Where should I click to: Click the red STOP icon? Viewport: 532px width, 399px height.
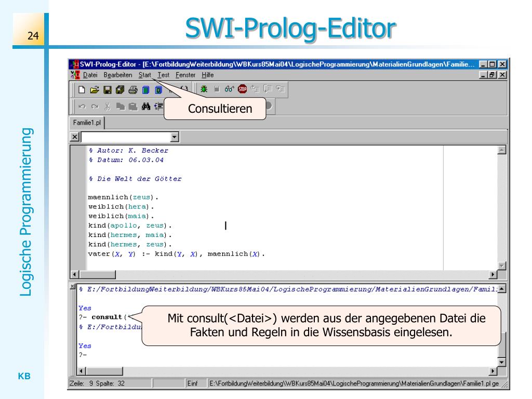(242, 89)
